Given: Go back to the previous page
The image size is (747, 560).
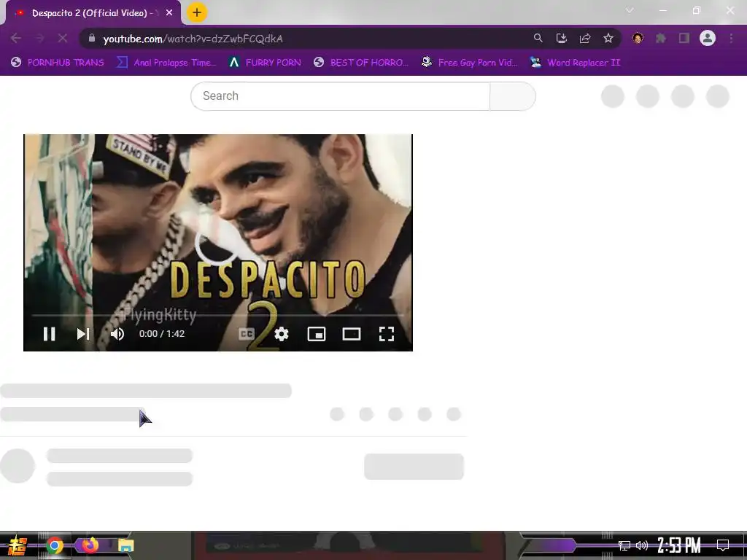Looking at the screenshot, I should tap(16, 39).
